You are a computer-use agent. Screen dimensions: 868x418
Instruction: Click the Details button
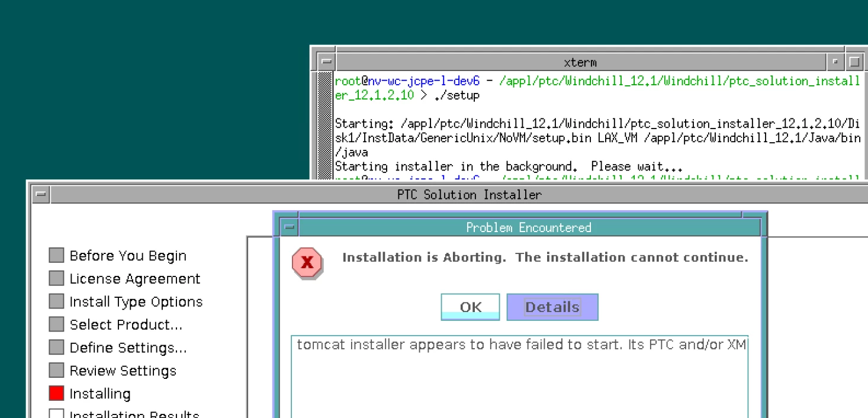click(x=552, y=307)
